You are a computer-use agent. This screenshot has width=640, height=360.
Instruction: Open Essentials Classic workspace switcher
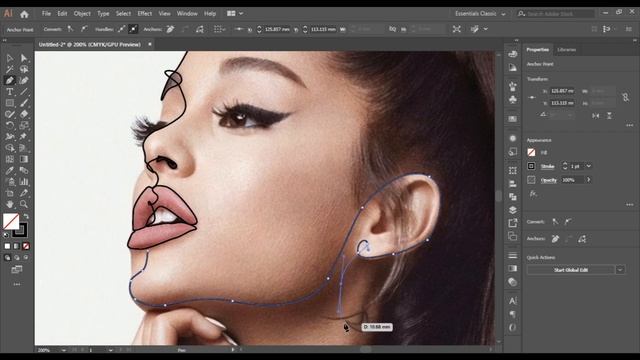[480, 13]
